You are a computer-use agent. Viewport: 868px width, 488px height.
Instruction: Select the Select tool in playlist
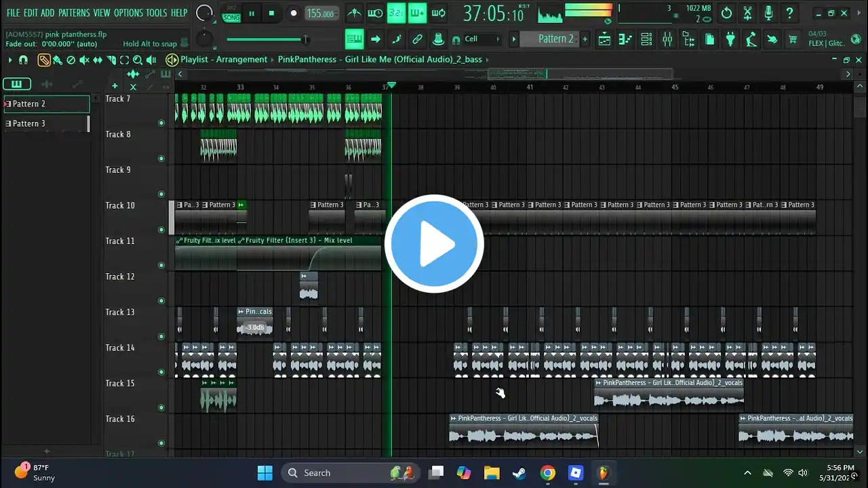(124, 60)
